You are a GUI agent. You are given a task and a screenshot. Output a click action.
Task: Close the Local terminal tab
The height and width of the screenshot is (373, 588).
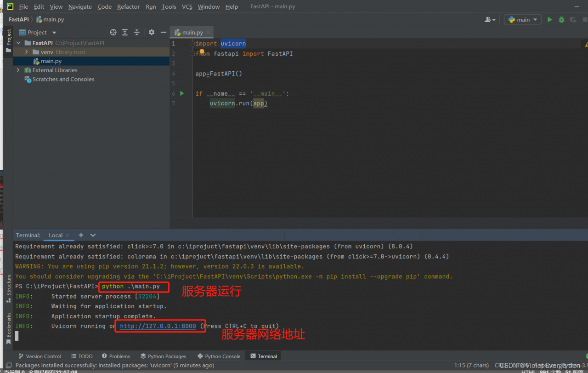68,235
